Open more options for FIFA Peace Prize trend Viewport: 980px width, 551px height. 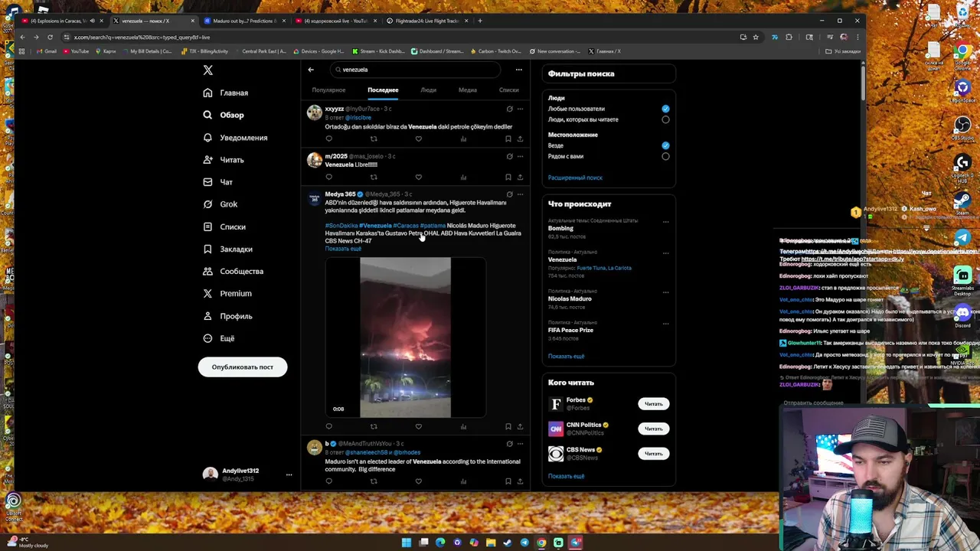[665, 323]
